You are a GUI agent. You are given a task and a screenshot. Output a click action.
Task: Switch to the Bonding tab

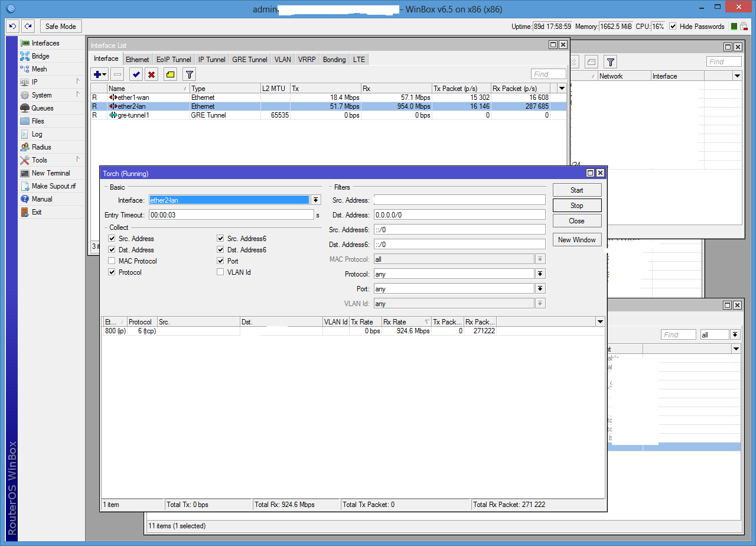(x=334, y=60)
